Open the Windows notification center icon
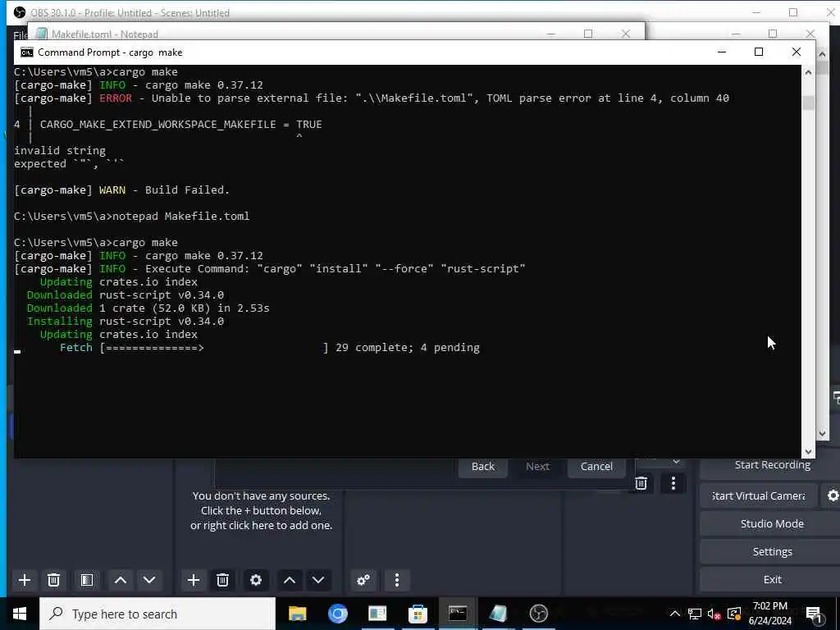 point(815,614)
